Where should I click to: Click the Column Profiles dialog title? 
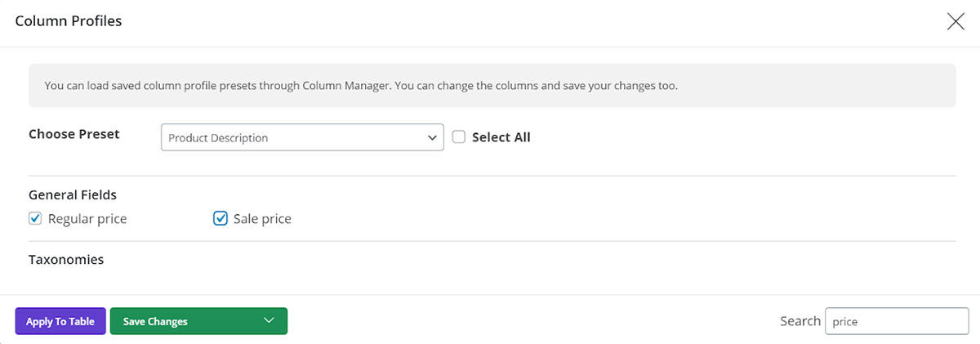pos(69,21)
